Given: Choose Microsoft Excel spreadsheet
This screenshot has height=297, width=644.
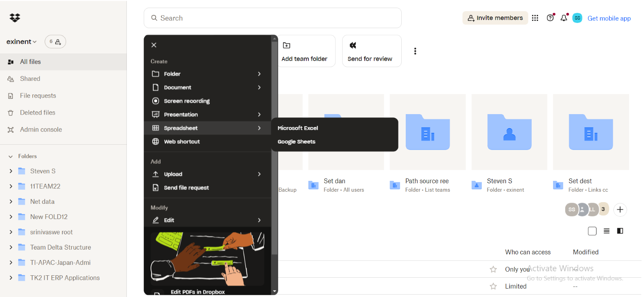Looking at the screenshot, I should 297,128.
